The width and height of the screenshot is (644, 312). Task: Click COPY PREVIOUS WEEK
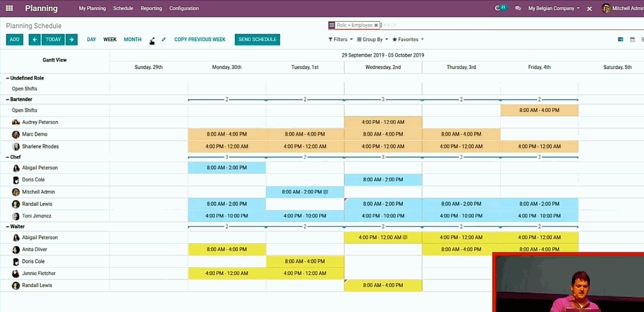coord(200,40)
